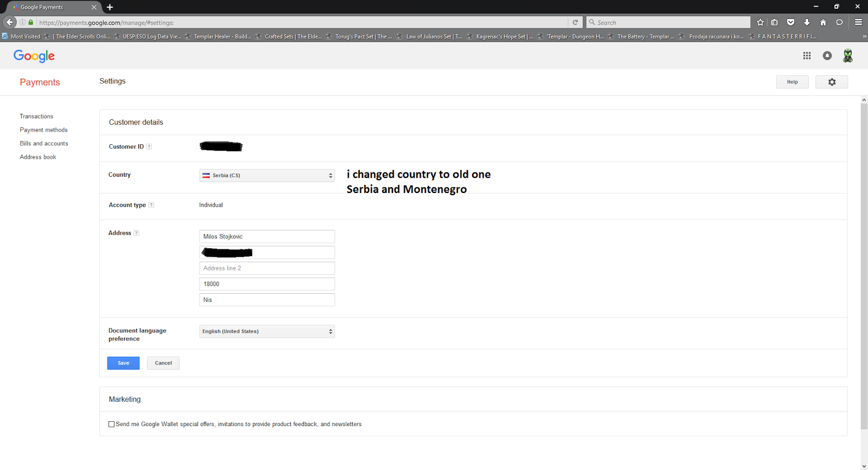Open the Templar - Dungeon bookmark

point(571,36)
